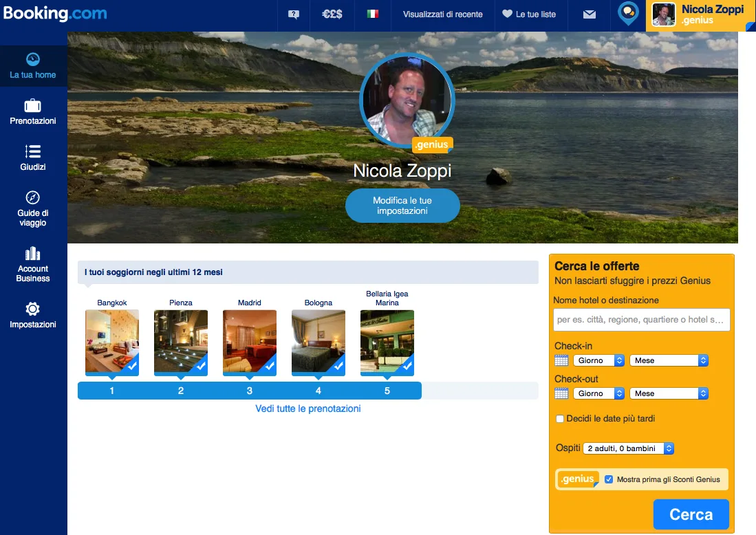Change language via the Italian flag icon

[x=372, y=14]
